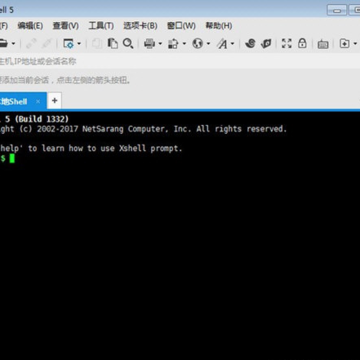Click the new tab plus-box toolbar icon
Screen dimensions: 360x360
click(344, 43)
